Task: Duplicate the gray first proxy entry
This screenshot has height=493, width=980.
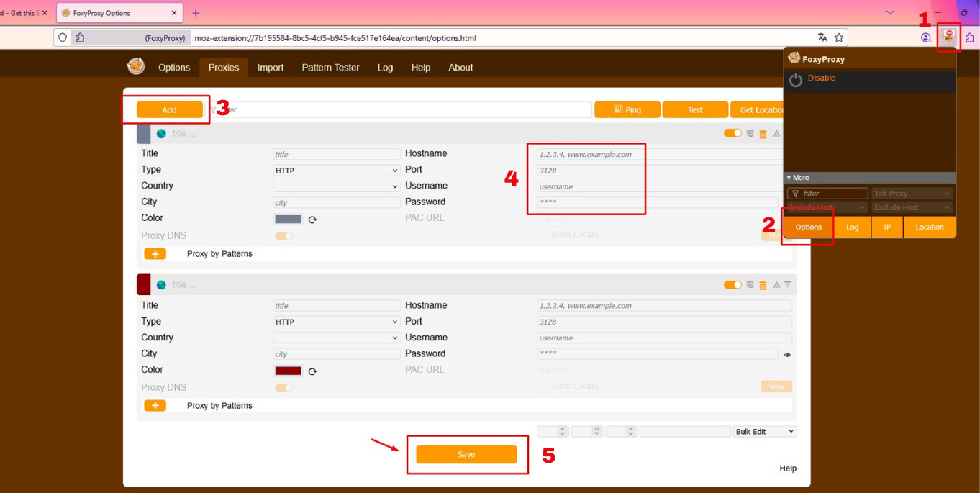Action: tap(750, 133)
